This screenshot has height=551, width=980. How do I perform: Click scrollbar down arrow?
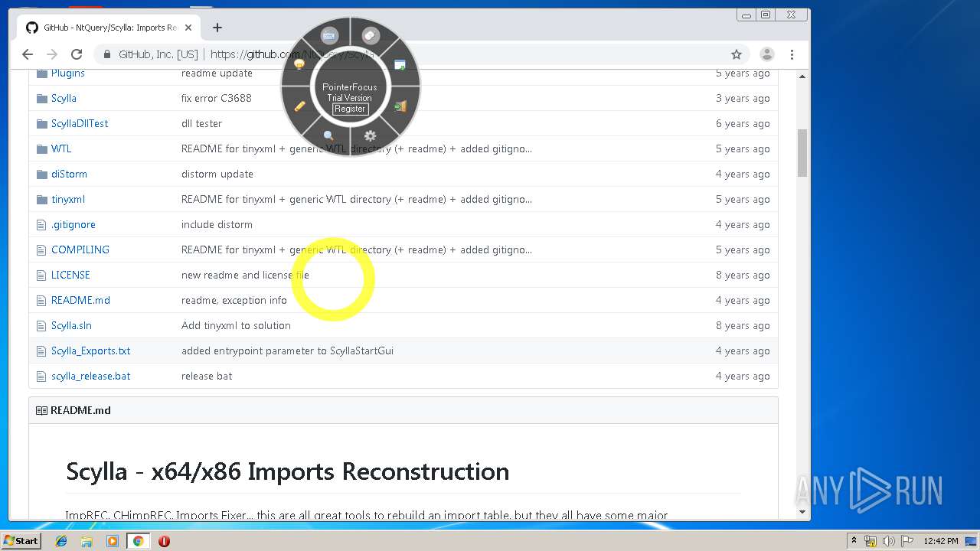tap(802, 512)
